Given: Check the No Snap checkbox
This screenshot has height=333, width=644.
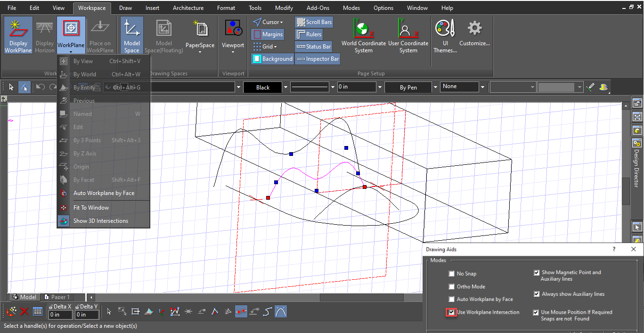Looking at the screenshot, I should pyautogui.click(x=452, y=274).
